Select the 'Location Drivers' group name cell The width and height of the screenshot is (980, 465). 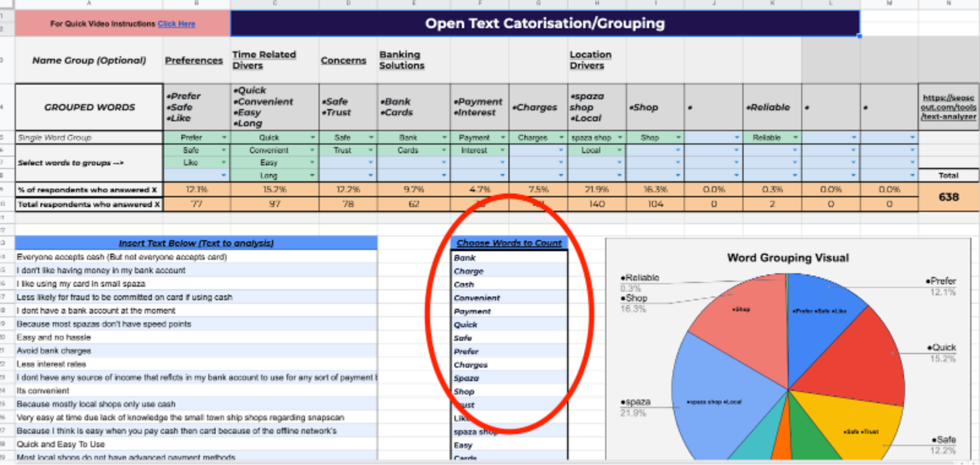coord(597,60)
